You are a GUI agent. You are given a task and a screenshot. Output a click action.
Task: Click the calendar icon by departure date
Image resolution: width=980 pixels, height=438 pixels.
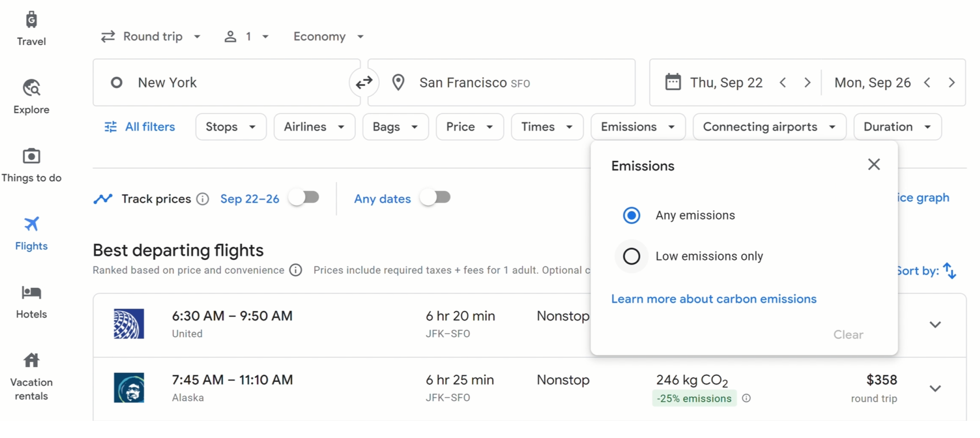673,82
